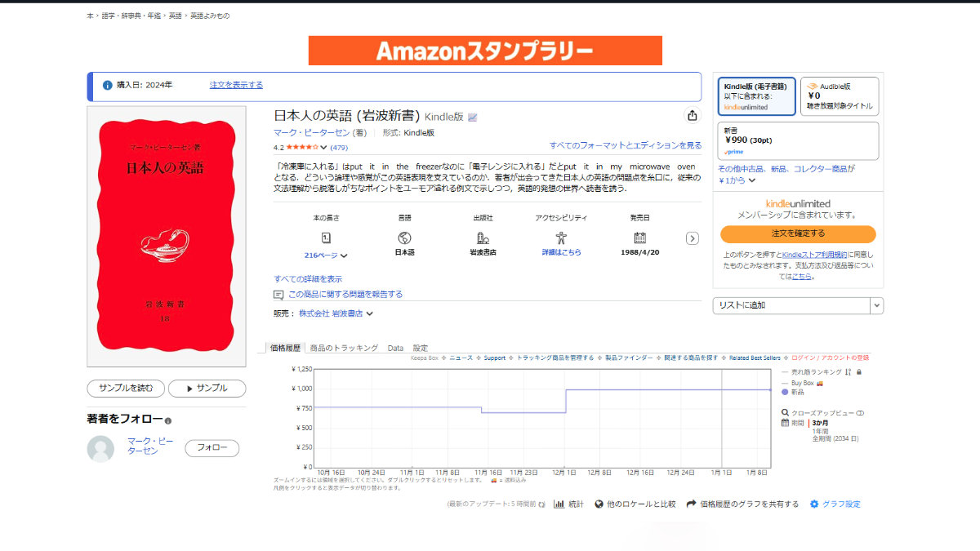Click the refresh icon next to 最新のアップデート
980x551 pixels.
click(541, 504)
